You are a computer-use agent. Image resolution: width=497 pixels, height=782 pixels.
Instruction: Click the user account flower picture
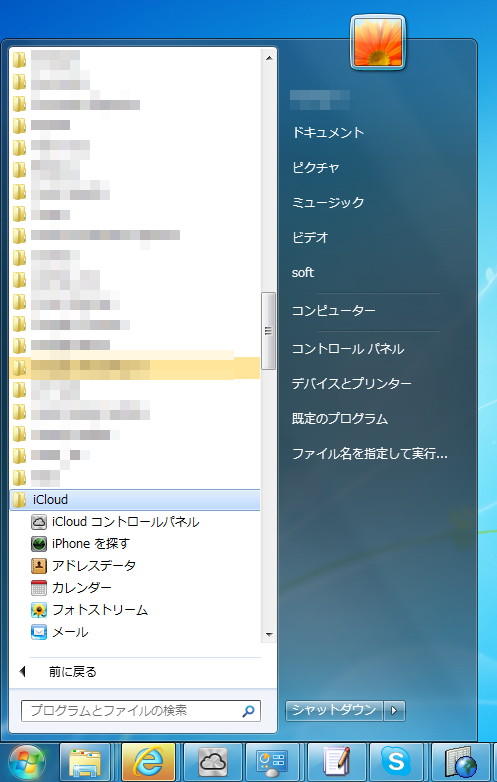tap(378, 42)
